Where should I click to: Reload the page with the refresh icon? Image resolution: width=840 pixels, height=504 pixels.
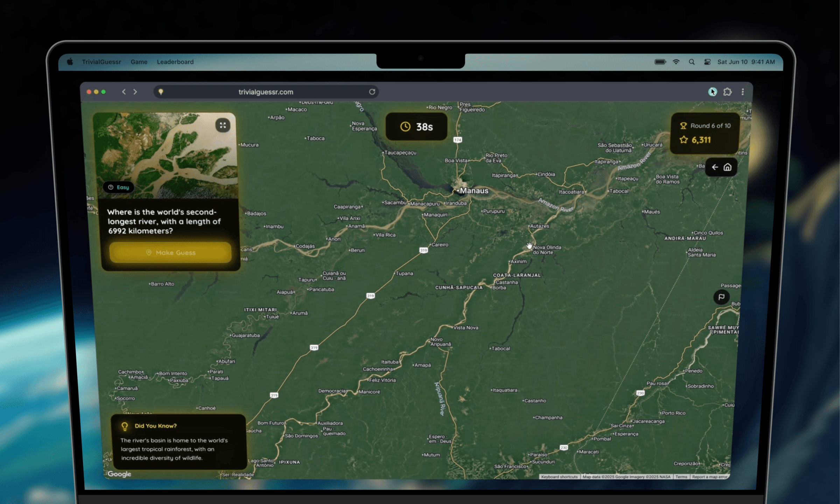pos(372,92)
